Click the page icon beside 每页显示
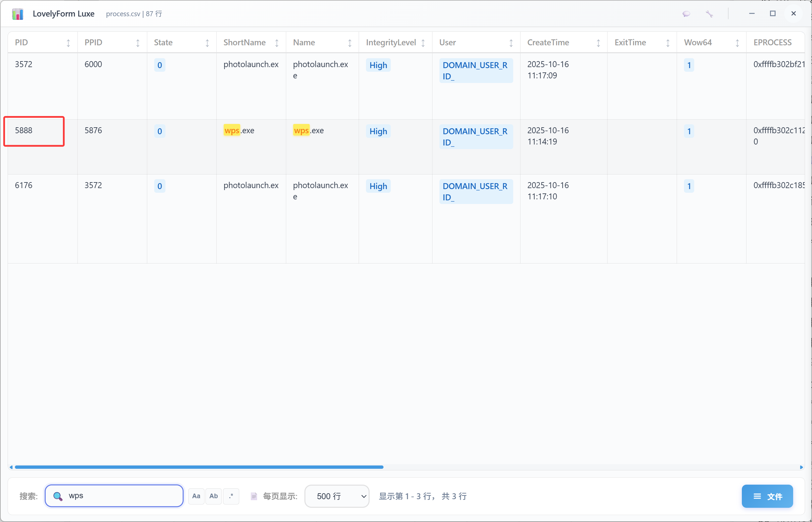Screen dimensions: 812x522 pyautogui.click(x=254, y=496)
